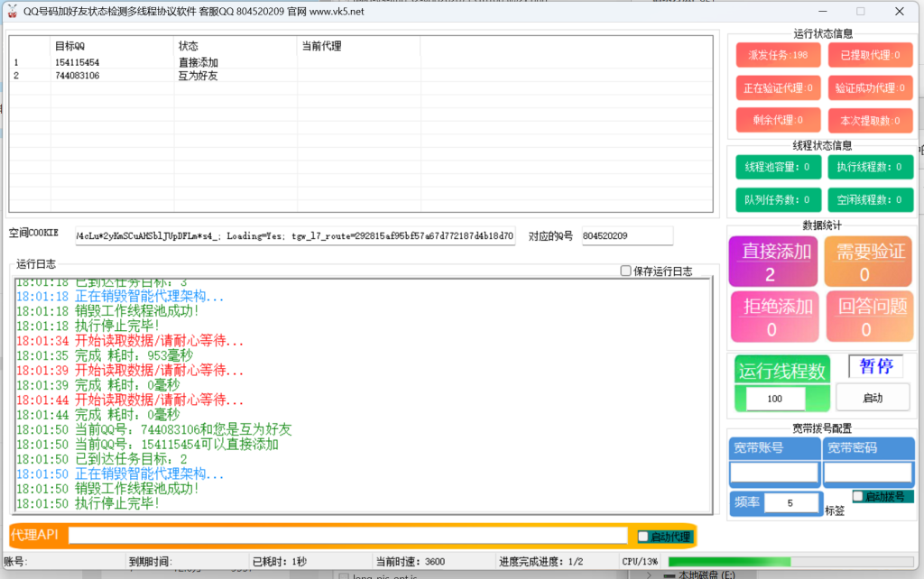
Task: Enable the 保存运行日志 checkbox
Action: 626,271
